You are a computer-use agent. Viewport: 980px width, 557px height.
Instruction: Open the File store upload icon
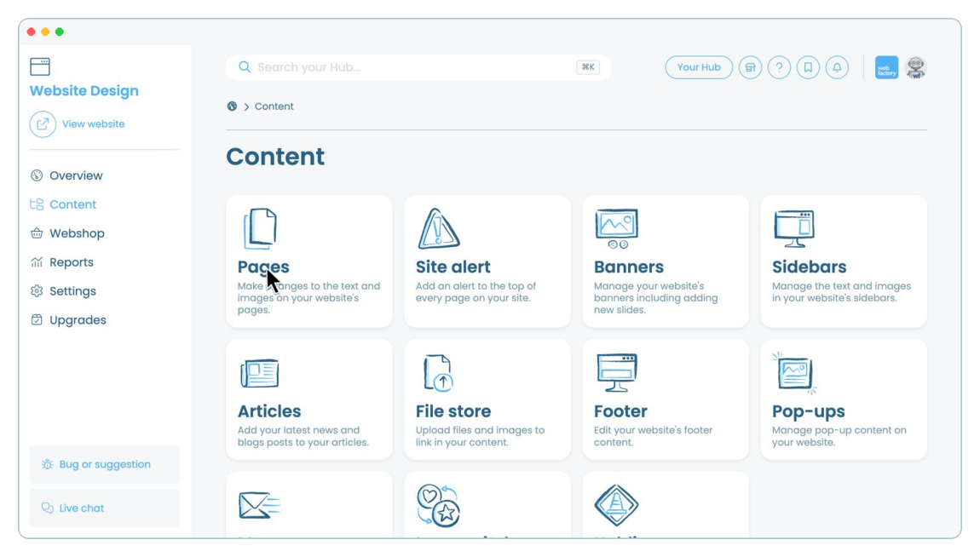(437, 373)
